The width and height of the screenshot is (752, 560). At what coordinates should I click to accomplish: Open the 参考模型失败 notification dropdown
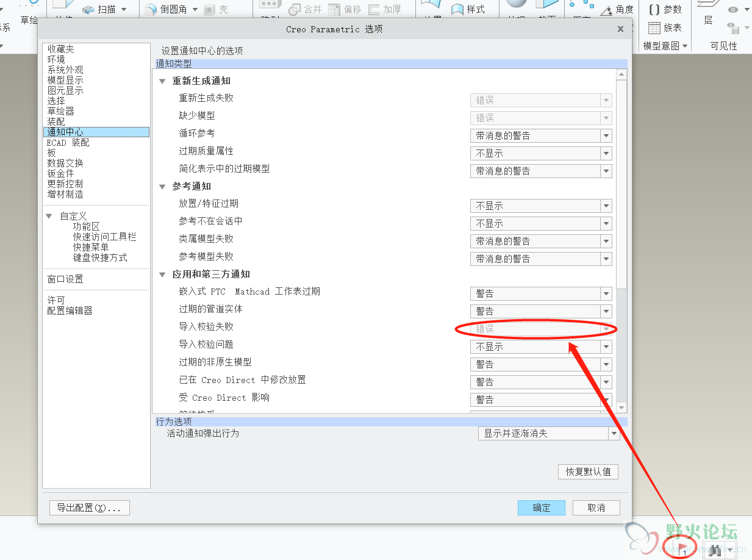click(541, 259)
